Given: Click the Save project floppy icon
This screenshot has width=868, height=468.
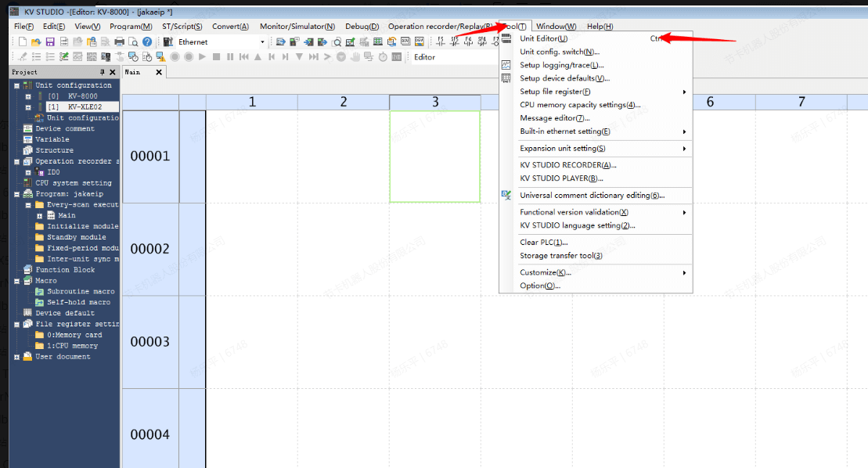Looking at the screenshot, I should coord(50,41).
